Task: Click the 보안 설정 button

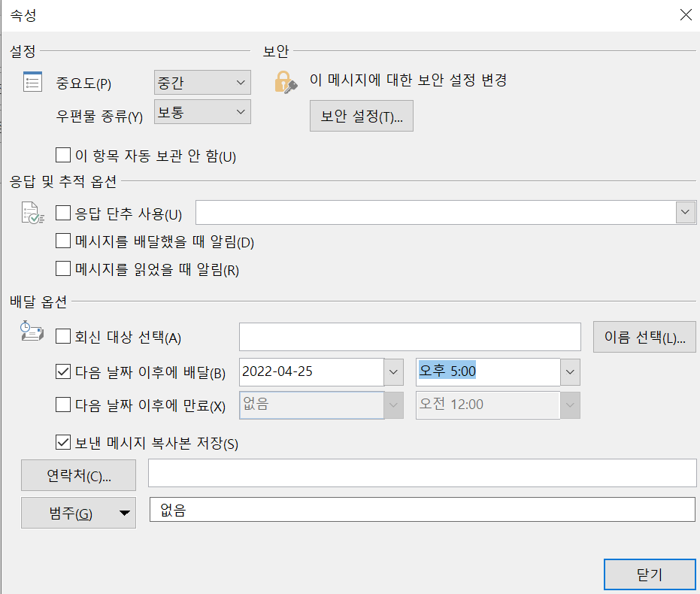Action: pyautogui.click(x=362, y=116)
